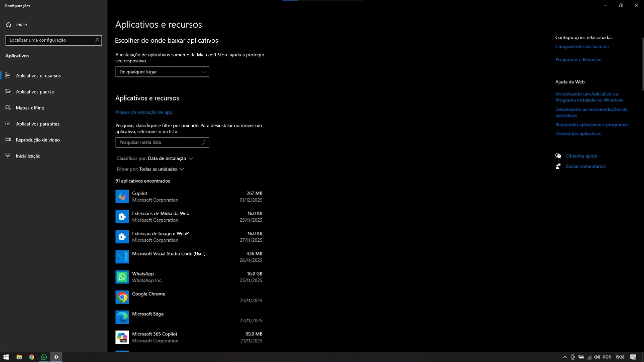Click the Microsoft 365 Copilot icon
Image resolution: width=644 pixels, height=362 pixels.
pos(122,337)
